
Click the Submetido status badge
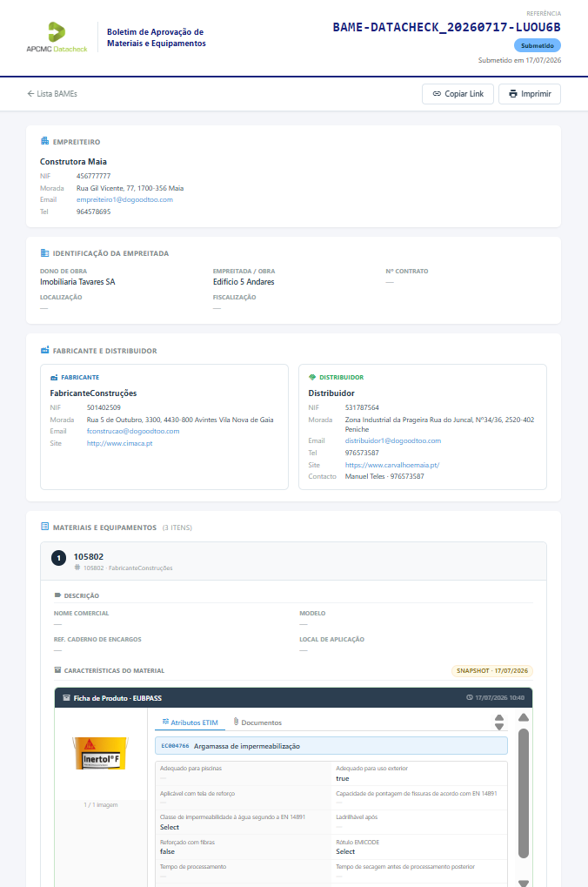pyautogui.click(x=538, y=46)
